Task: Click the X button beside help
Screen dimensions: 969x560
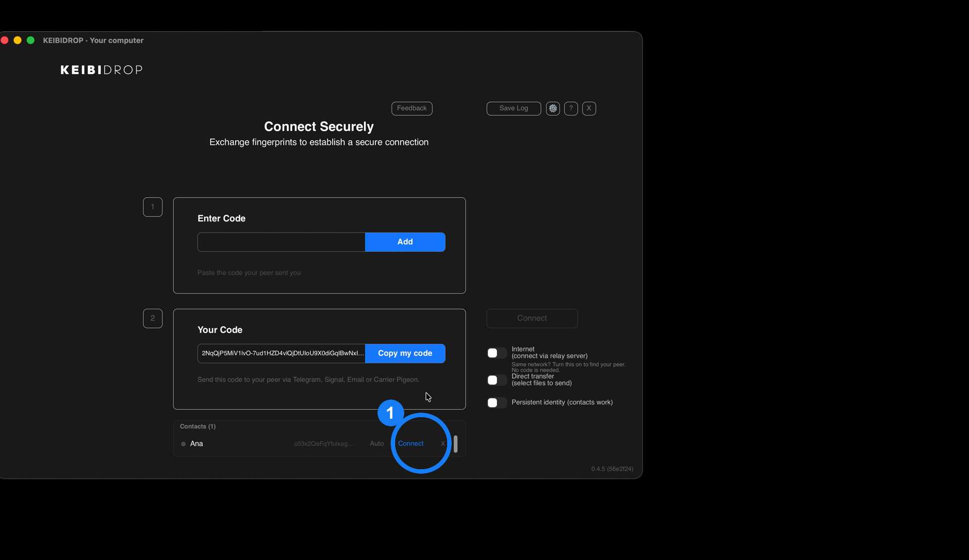Action: [x=589, y=108]
